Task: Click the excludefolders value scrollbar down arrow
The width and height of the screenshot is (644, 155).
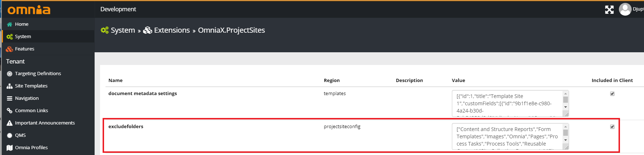Action: (565, 140)
